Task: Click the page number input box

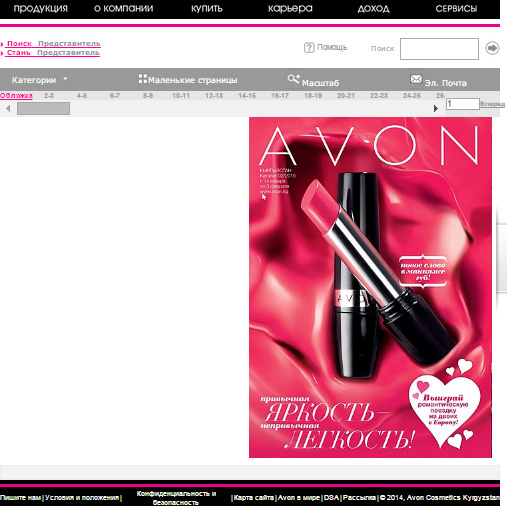Action: tap(463, 104)
